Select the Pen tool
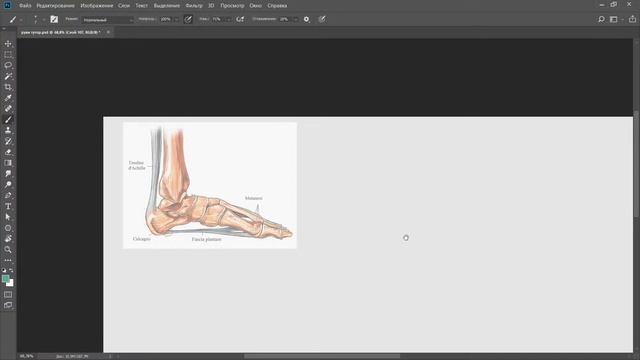The height and width of the screenshot is (360, 640). coord(8,196)
